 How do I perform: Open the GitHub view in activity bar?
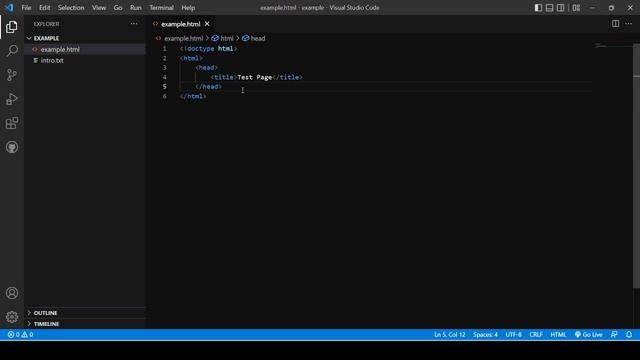(12, 147)
